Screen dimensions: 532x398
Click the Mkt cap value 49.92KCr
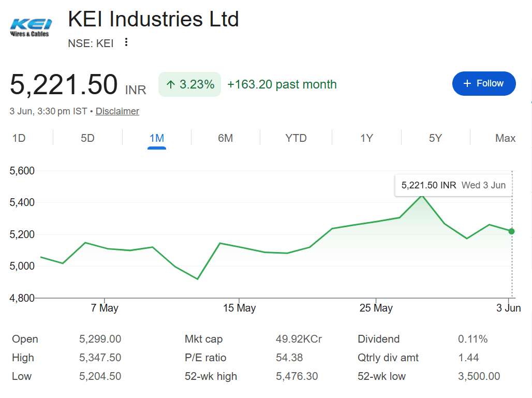(299, 338)
